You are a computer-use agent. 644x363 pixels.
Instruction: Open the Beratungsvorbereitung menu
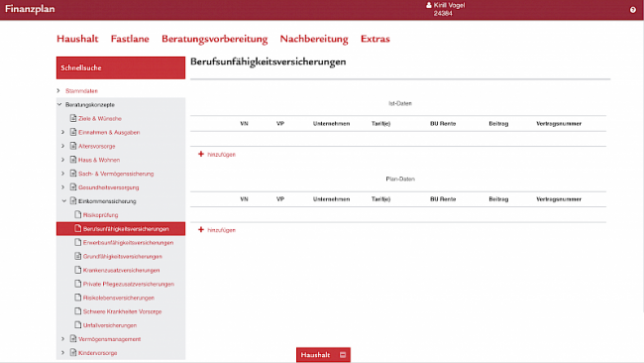click(214, 39)
